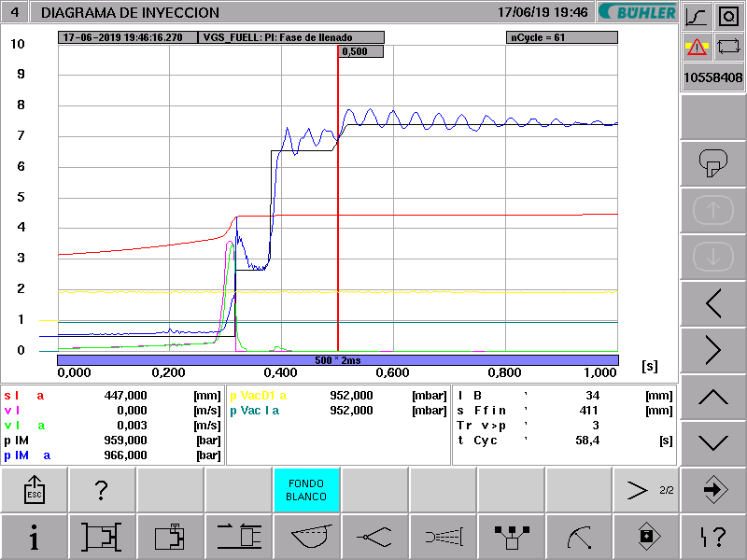
Task: Click the dimmed up-arrow button
Action: pos(713,209)
